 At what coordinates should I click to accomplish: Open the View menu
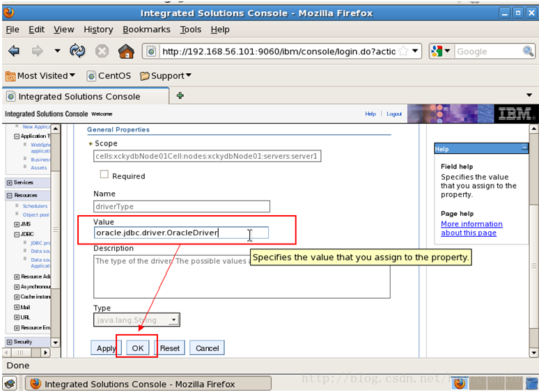point(63,30)
